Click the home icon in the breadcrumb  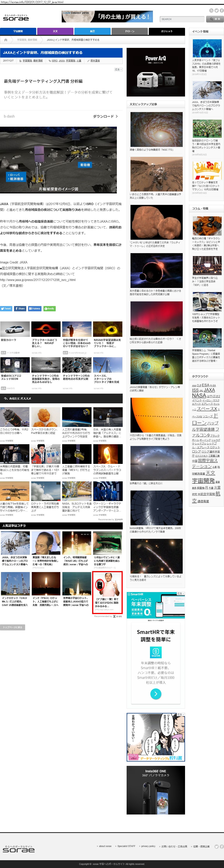click(x=6, y=40)
